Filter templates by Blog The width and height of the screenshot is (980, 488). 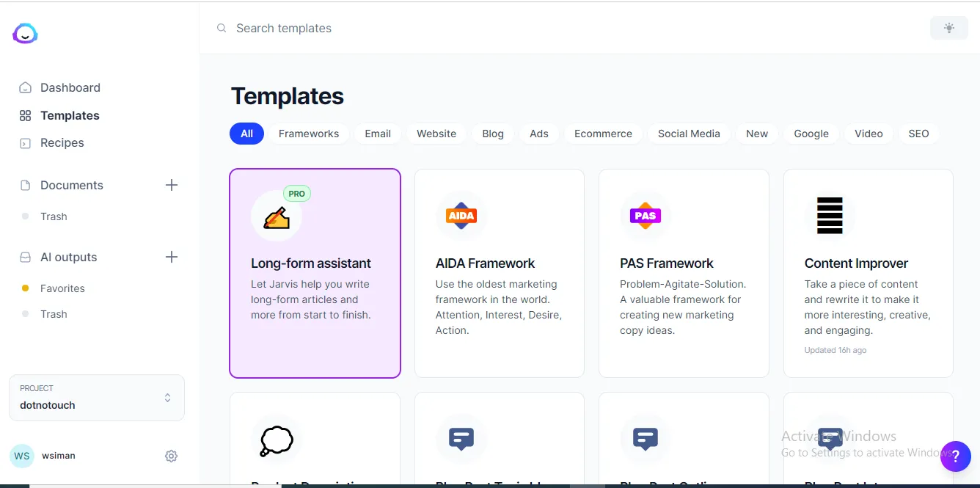(493, 134)
